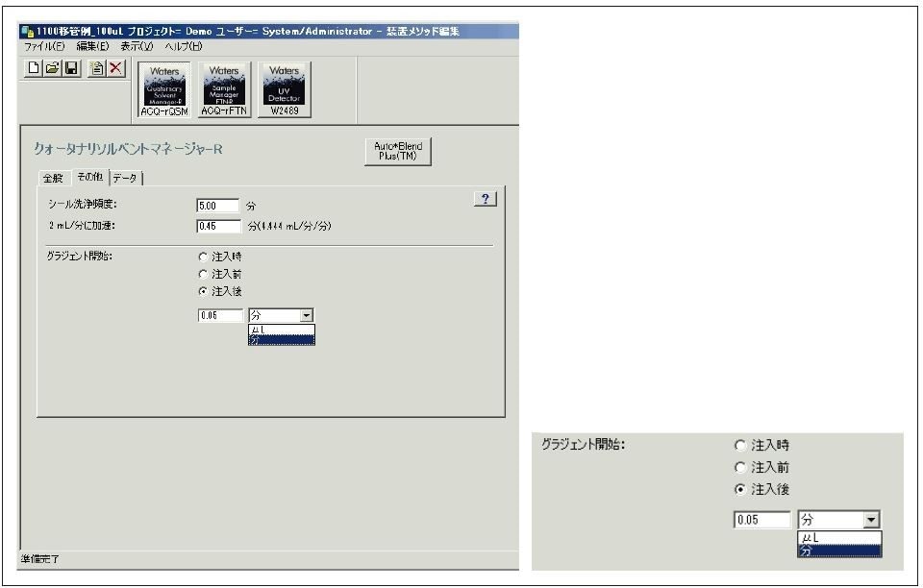This screenshot has width=923, height=588.
Task: Open the 分 dropdown arrow in enlarged inset
Action: (871, 520)
